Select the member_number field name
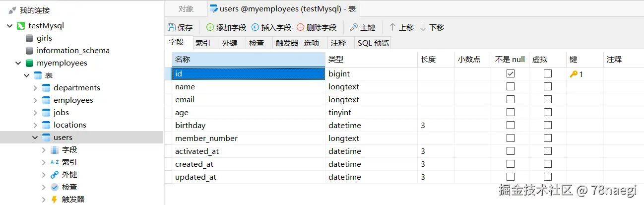Viewport: 644px width, 205px height. pos(206,138)
